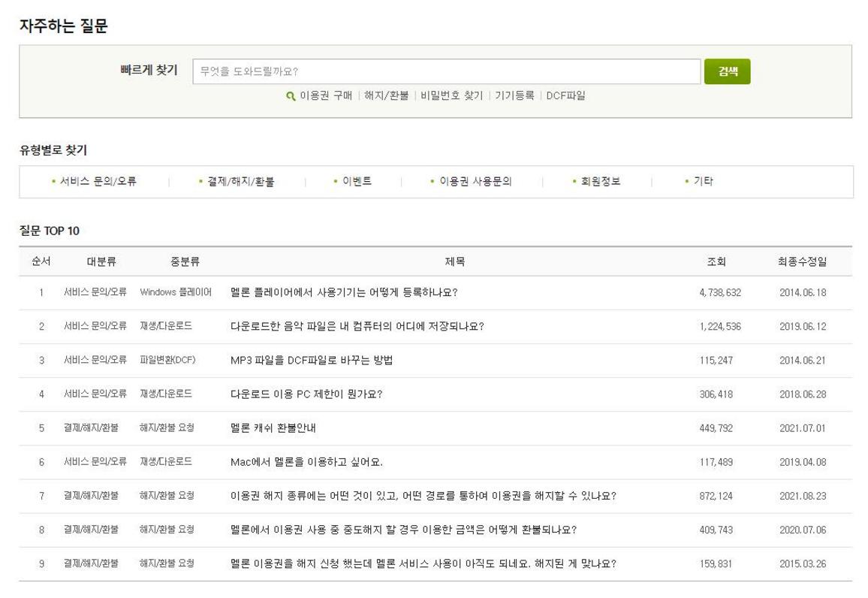Click the date 2014.06.18
Screen dimensions: 868x598
point(803,292)
